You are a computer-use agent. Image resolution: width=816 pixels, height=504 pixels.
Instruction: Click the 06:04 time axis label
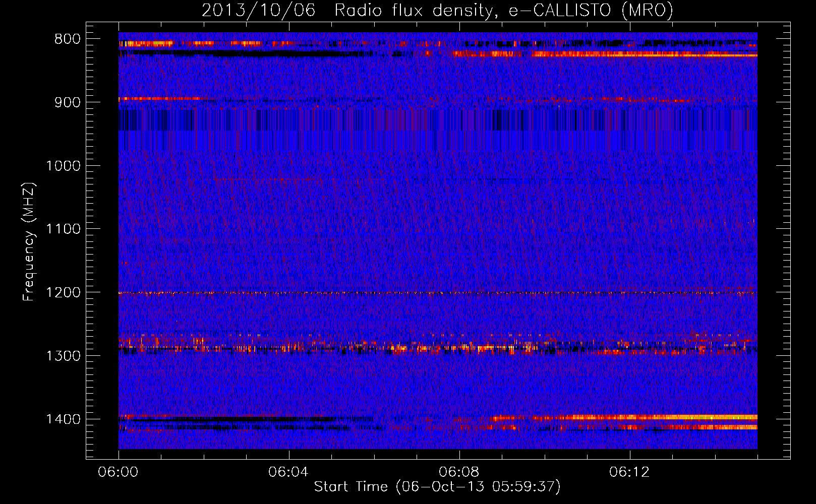288,472
